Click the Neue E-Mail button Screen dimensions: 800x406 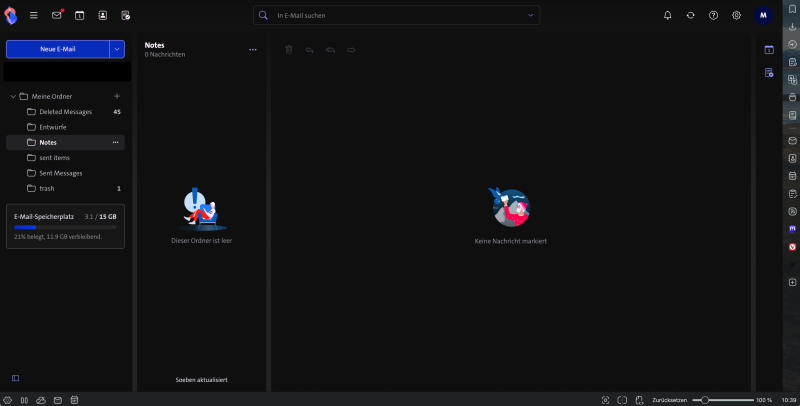click(57, 48)
